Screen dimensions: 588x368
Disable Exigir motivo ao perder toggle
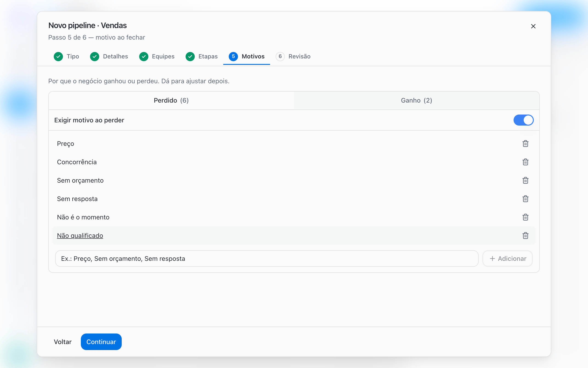tap(523, 120)
